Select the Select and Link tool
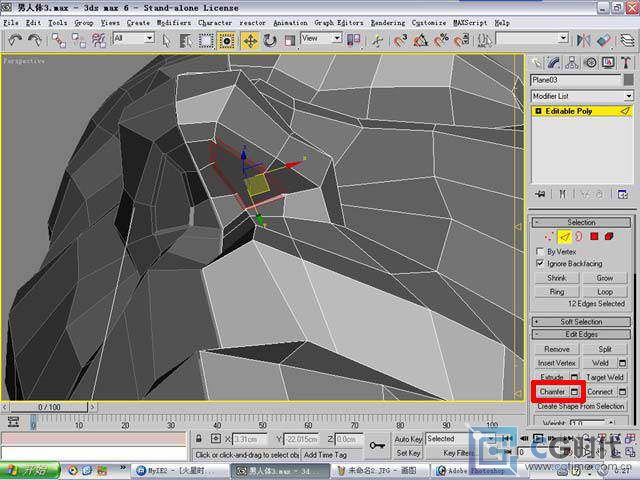Screen dimensions: 640x480 point(58,40)
